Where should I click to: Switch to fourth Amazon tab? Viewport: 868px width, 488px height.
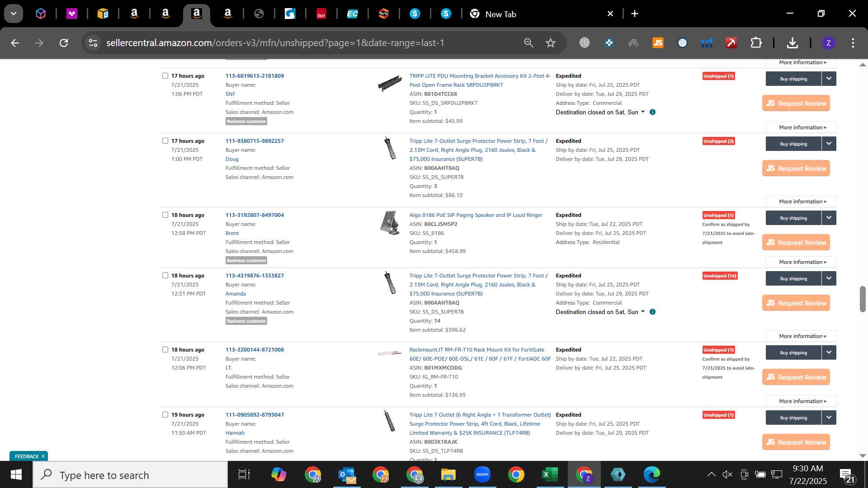pyautogui.click(x=228, y=14)
